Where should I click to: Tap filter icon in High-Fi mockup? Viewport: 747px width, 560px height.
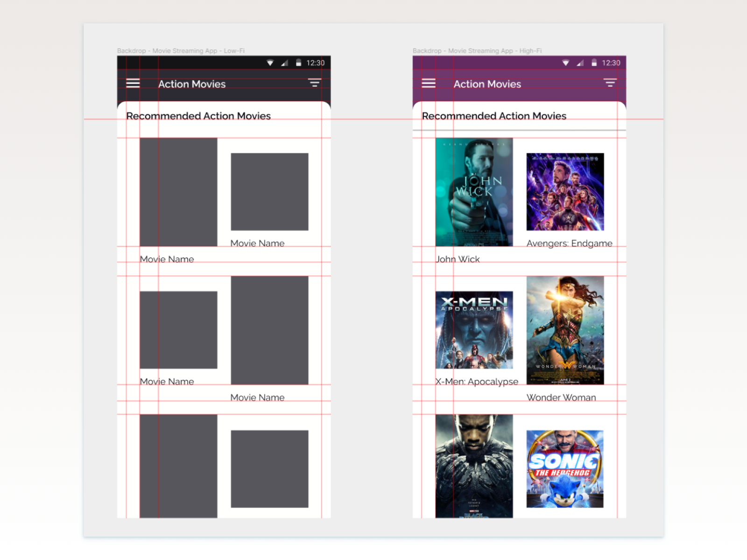tap(610, 83)
